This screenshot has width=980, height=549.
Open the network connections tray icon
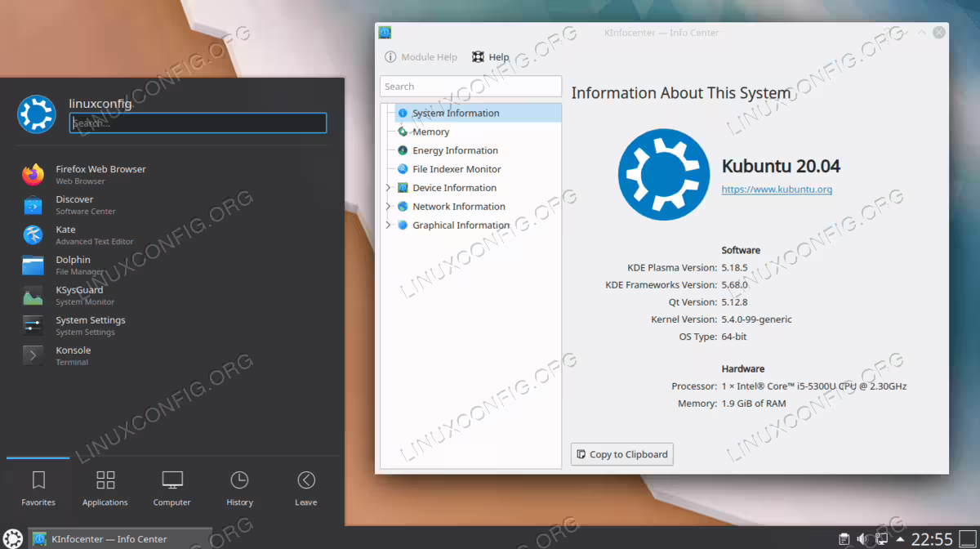click(x=881, y=539)
